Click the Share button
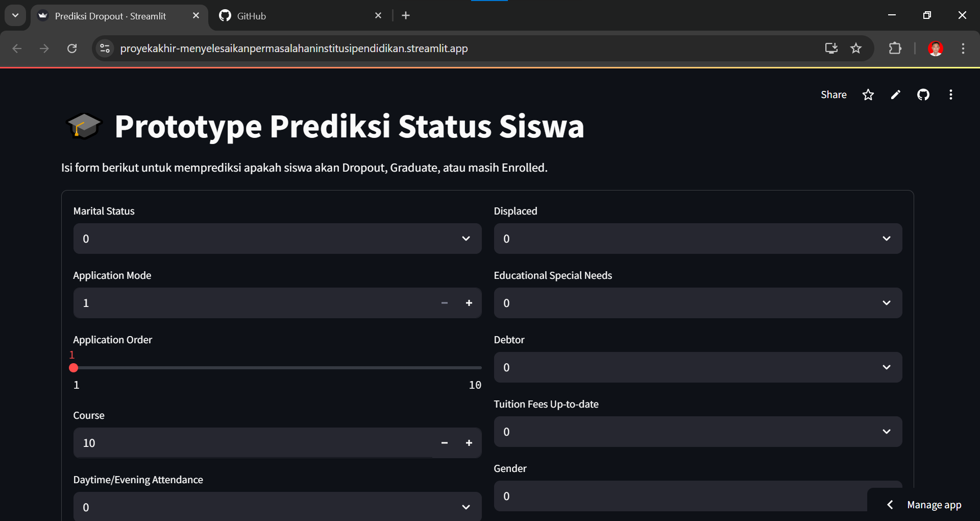This screenshot has height=521, width=980. point(833,95)
